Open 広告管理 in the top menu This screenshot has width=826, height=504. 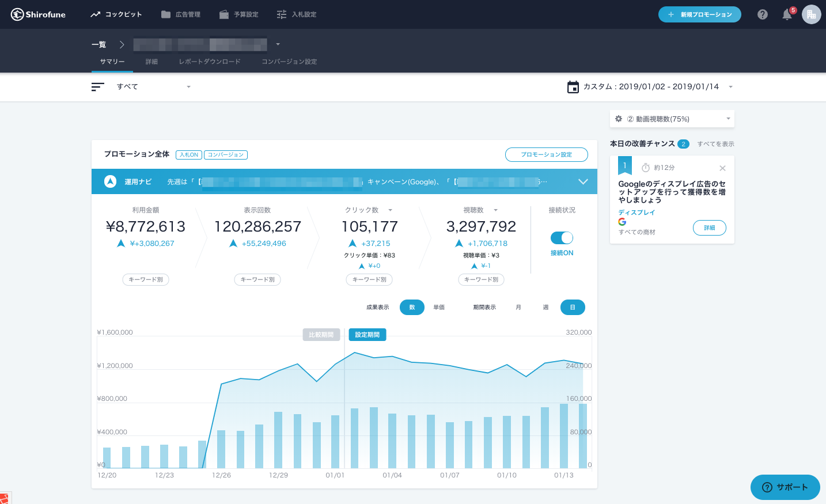pos(181,14)
